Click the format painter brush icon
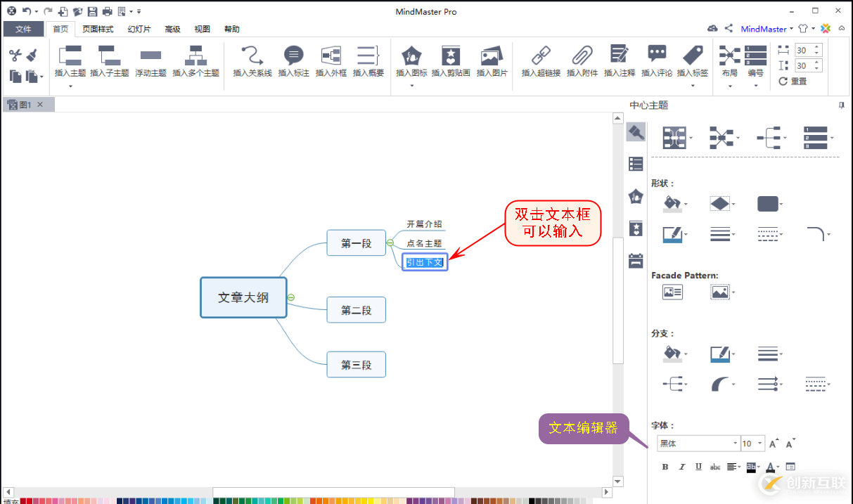 pos(32,56)
